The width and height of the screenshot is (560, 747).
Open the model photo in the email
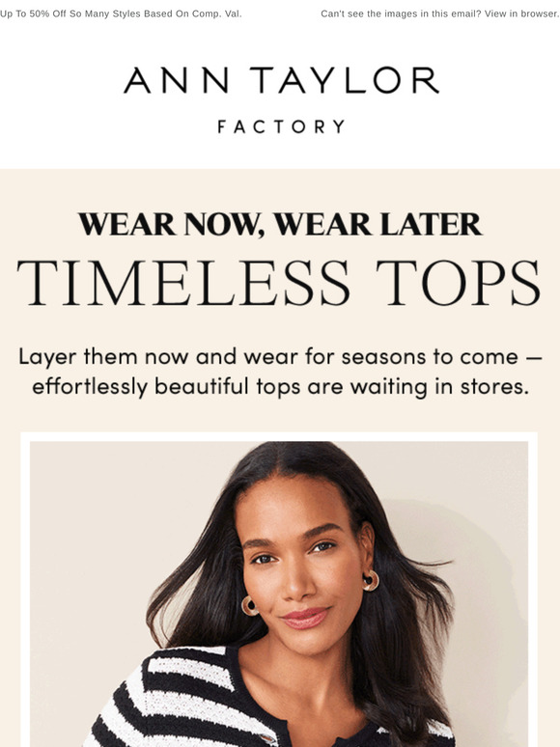click(x=279, y=594)
